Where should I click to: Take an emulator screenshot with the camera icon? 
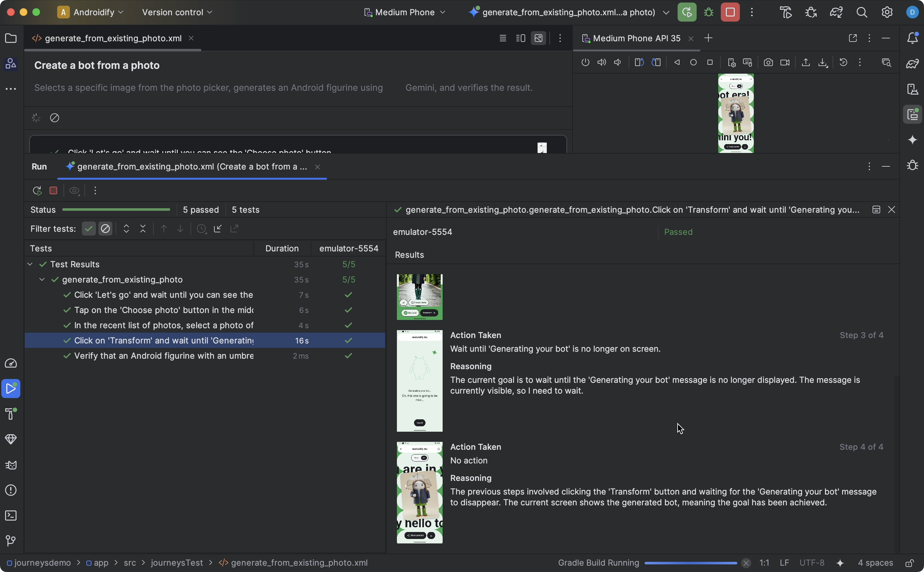768,63
